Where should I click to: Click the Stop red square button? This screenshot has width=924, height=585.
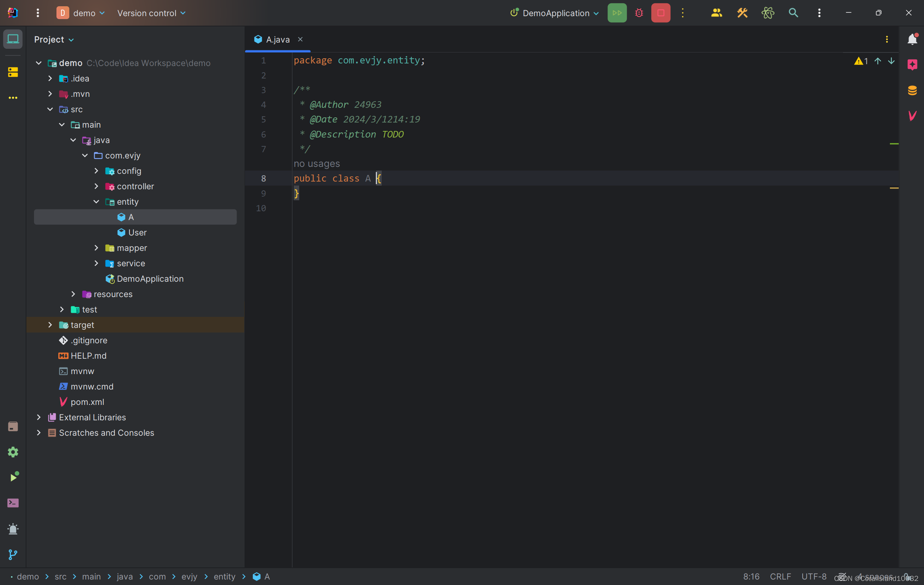661,13
